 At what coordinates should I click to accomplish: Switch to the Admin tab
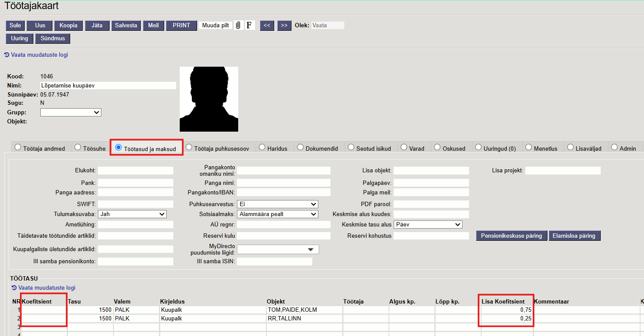(614, 148)
